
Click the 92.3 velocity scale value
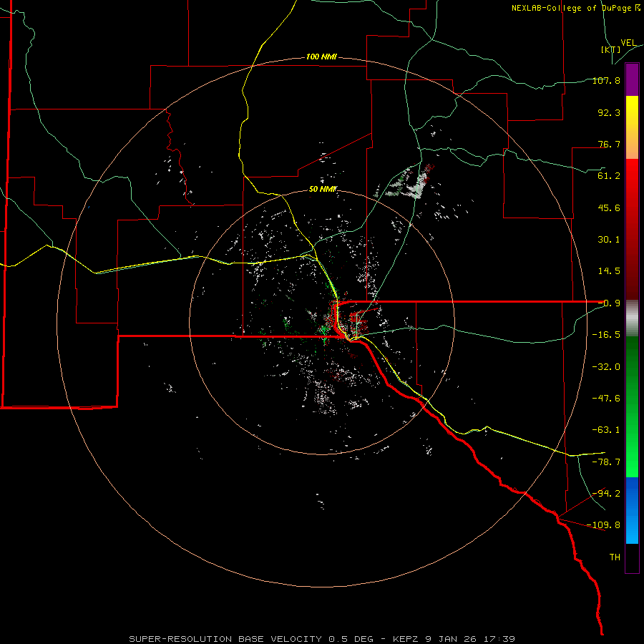[x=609, y=112]
